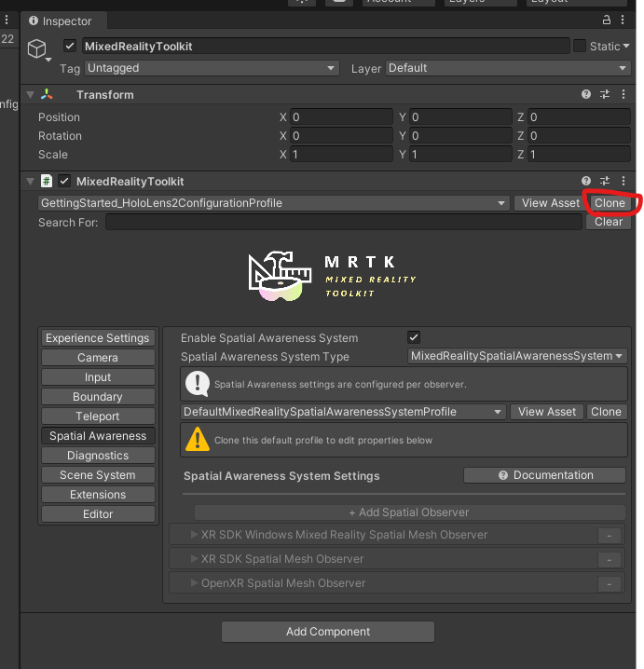The width and height of the screenshot is (644, 669).
Task: Click the MixedRealityToolkit script icon
Action: click(46, 181)
